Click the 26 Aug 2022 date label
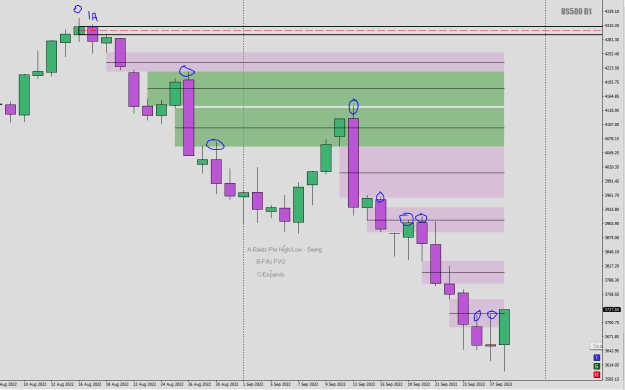Screen dimensions: 625x390 coord(199,384)
